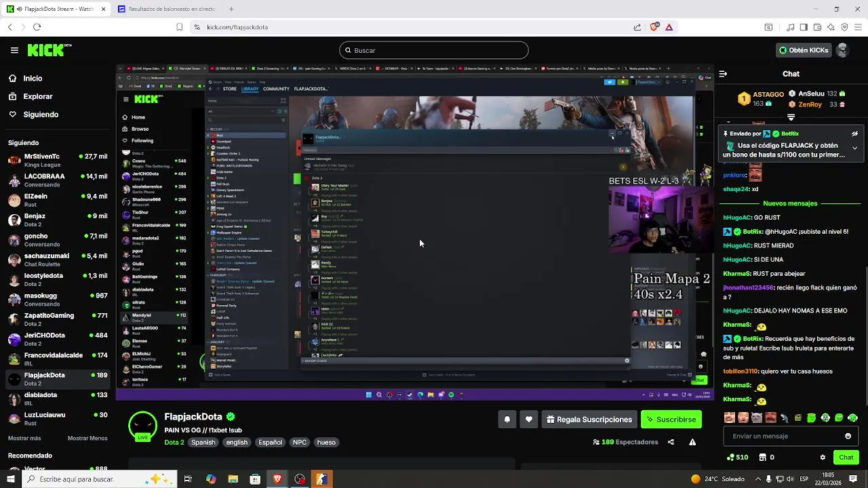868x488 pixels.
Task: Open Brave VPN shield icon
Action: pos(844,27)
